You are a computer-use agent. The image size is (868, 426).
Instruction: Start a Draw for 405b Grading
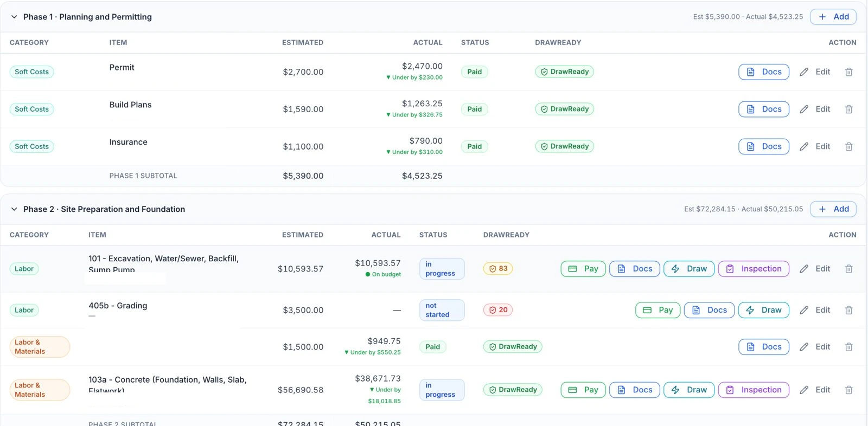(764, 310)
